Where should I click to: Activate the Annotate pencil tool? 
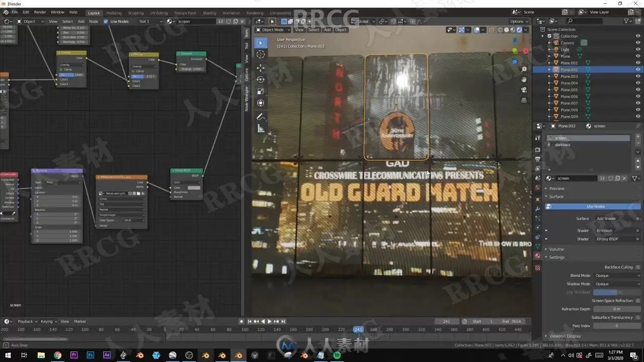(260, 117)
